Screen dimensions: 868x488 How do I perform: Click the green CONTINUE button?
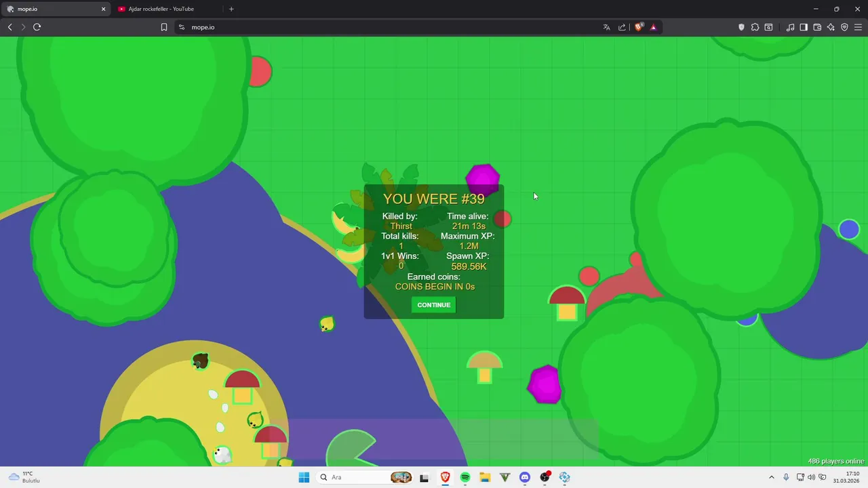[x=434, y=305]
